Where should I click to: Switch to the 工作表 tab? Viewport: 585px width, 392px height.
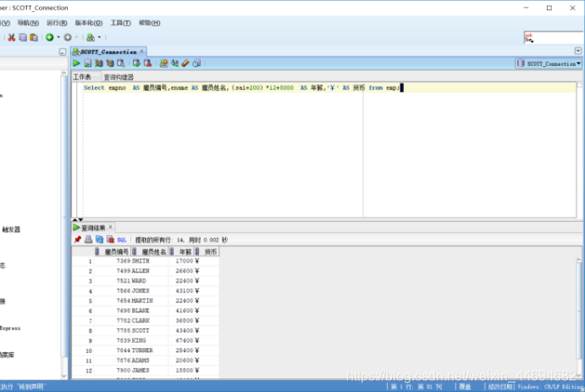(x=82, y=77)
